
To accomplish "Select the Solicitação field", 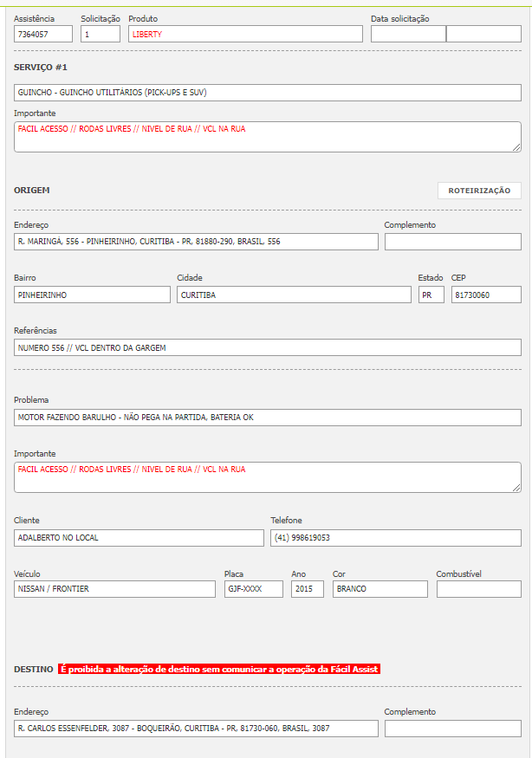I will coord(100,34).
